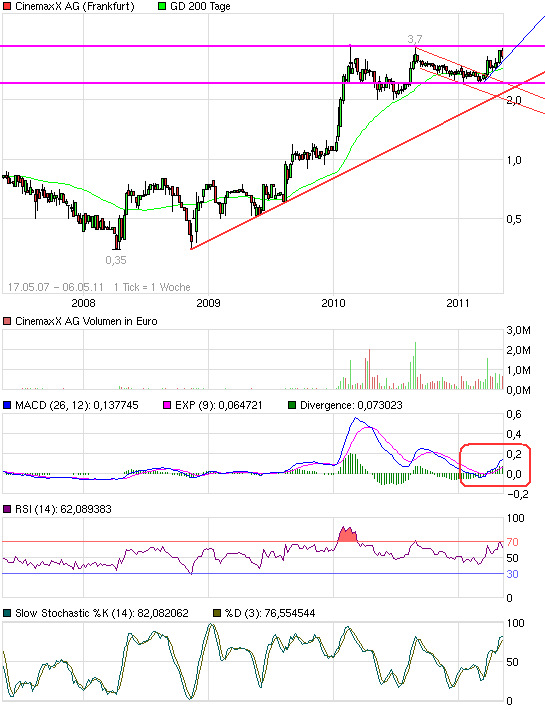Click the 'GD 200 Tage' label

(200, 7)
